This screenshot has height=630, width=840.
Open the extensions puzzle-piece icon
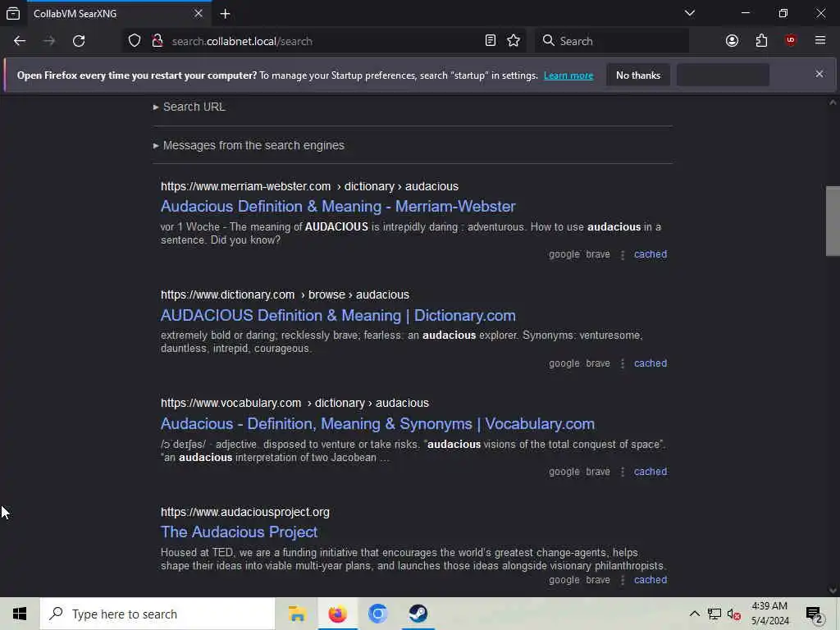click(x=761, y=41)
